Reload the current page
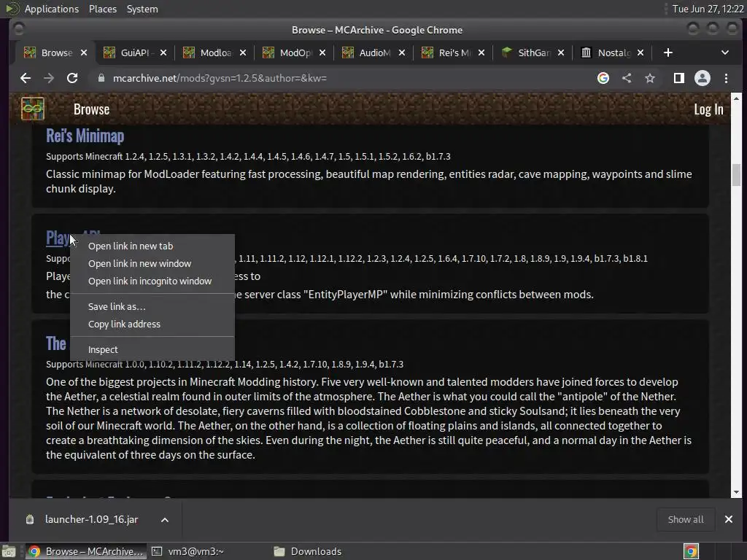747x560 pixels. coord(72,78)
